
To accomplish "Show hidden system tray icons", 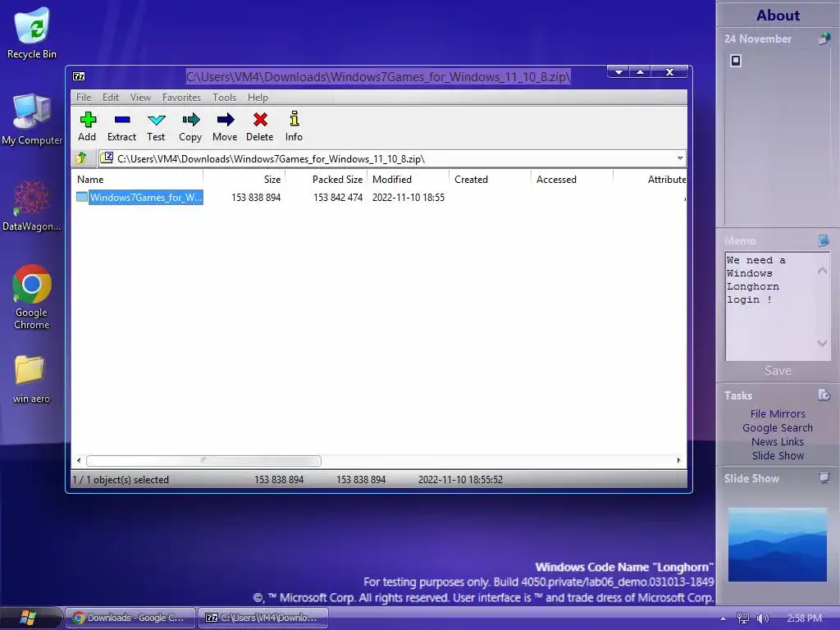I will [724, 619].
